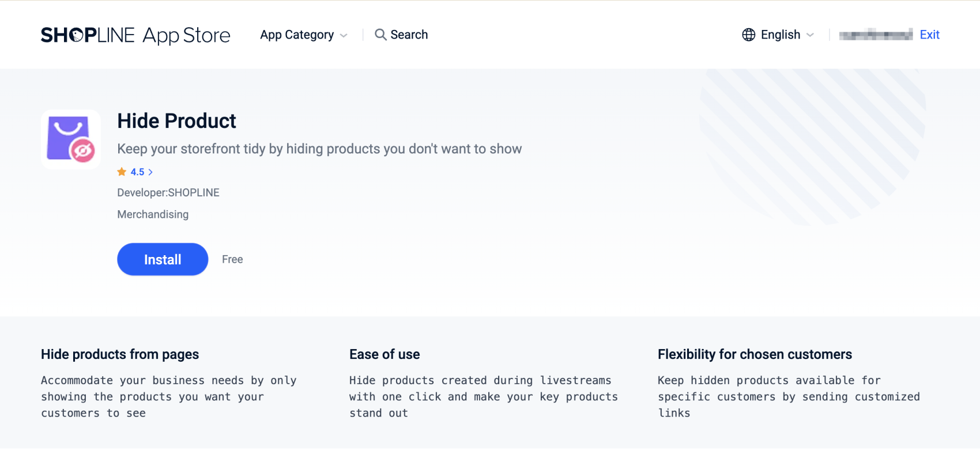Click the orange rating star icon

click(122, 172)
